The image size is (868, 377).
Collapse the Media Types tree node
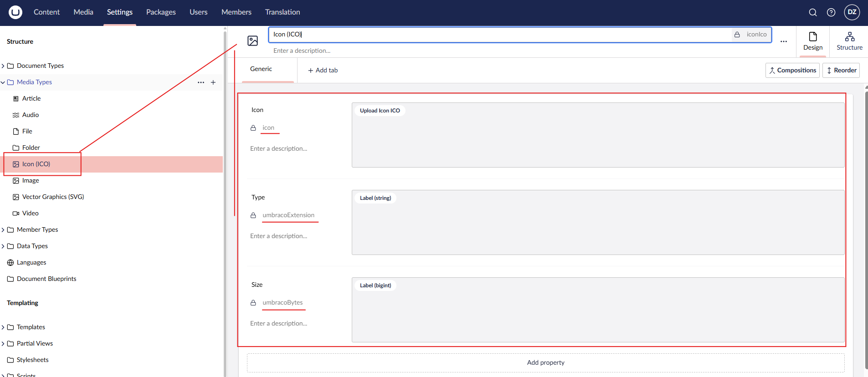[3, 82]
